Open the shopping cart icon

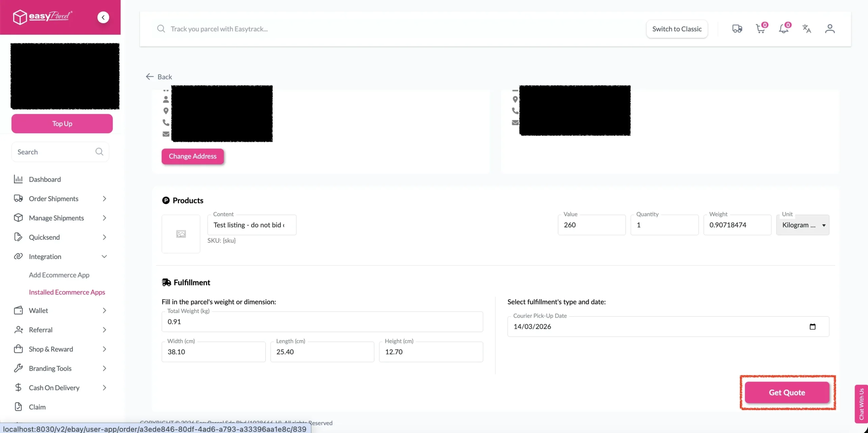(x=760, y=29)
